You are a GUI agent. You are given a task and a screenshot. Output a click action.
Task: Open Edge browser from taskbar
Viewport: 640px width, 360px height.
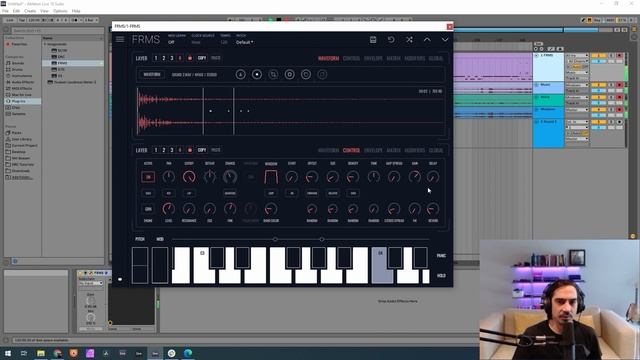(x=188, y=353)
